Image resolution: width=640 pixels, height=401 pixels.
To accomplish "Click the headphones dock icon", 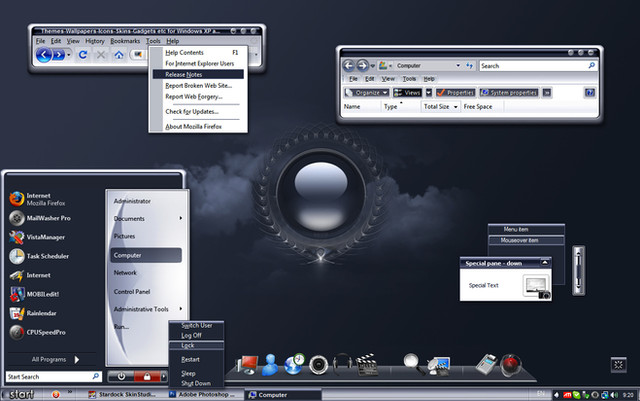I will 342,363.
